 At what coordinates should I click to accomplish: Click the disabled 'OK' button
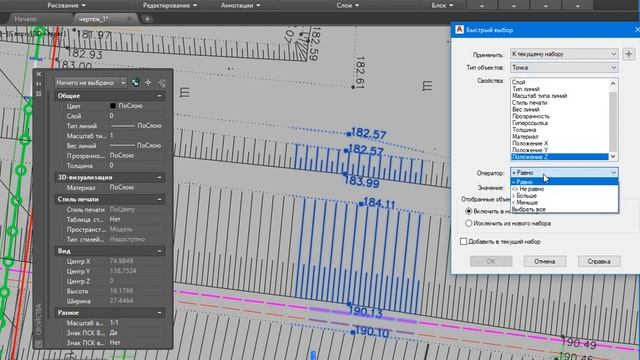click(491, 261)
